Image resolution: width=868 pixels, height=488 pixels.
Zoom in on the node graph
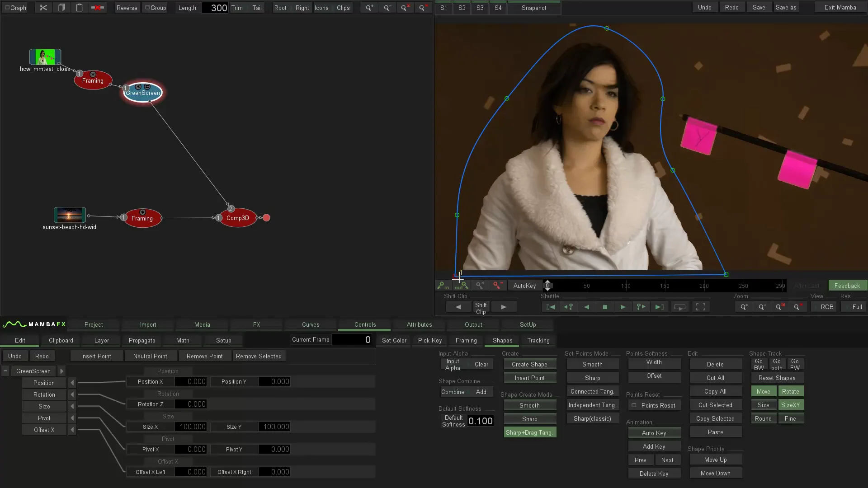(x=370, y=8)
